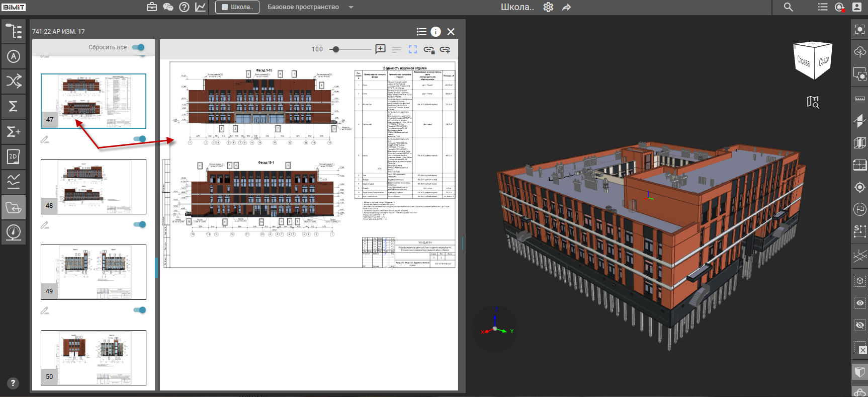Screen dimensions: 868x397
Task: Select sheet 50 thumbnail
Action: click(94, 358)
